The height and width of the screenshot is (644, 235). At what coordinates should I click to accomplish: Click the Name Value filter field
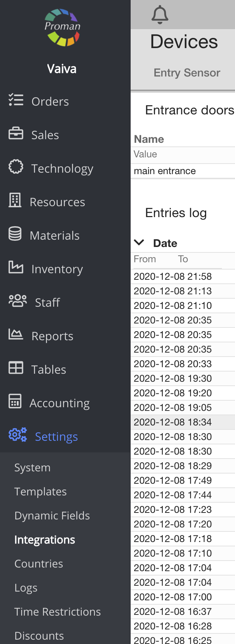(x=182, y=154)
